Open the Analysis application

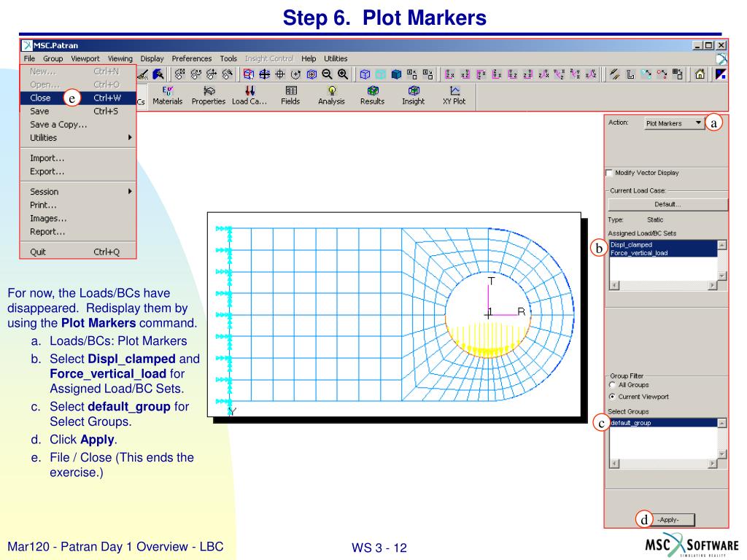pyautogui.click(x=331, y=96)
